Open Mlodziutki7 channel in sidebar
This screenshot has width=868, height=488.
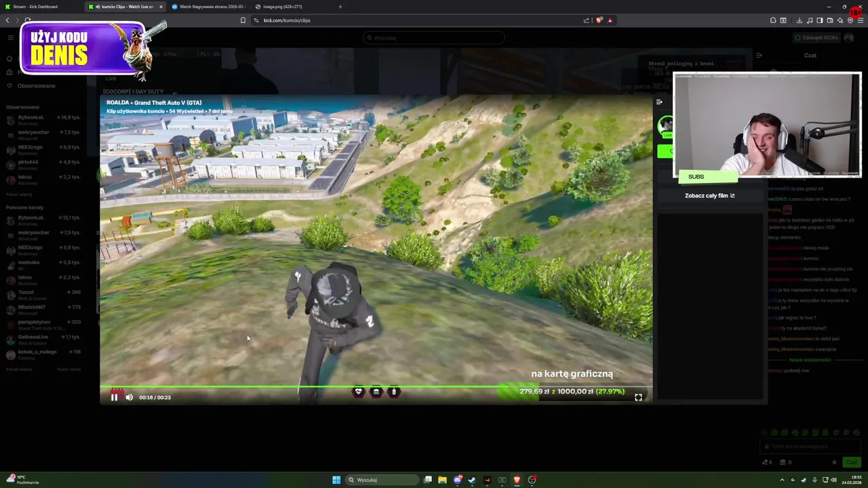pyautogui.click(x=44, y=310)
